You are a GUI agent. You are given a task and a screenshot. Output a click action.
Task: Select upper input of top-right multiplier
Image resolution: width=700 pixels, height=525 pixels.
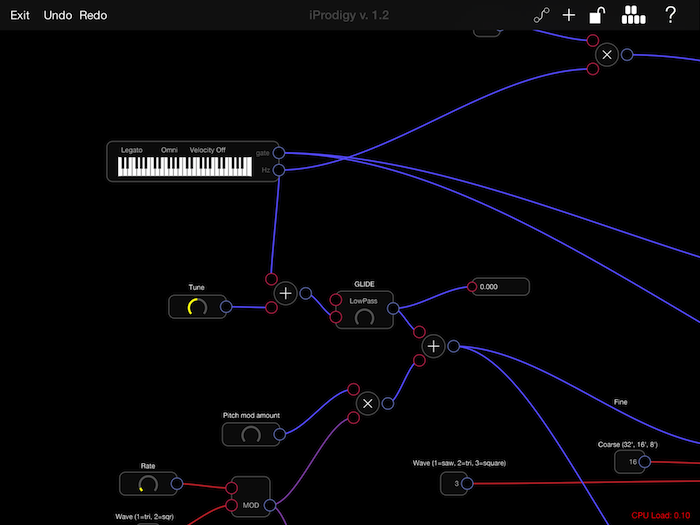click(x=592, y=41)
